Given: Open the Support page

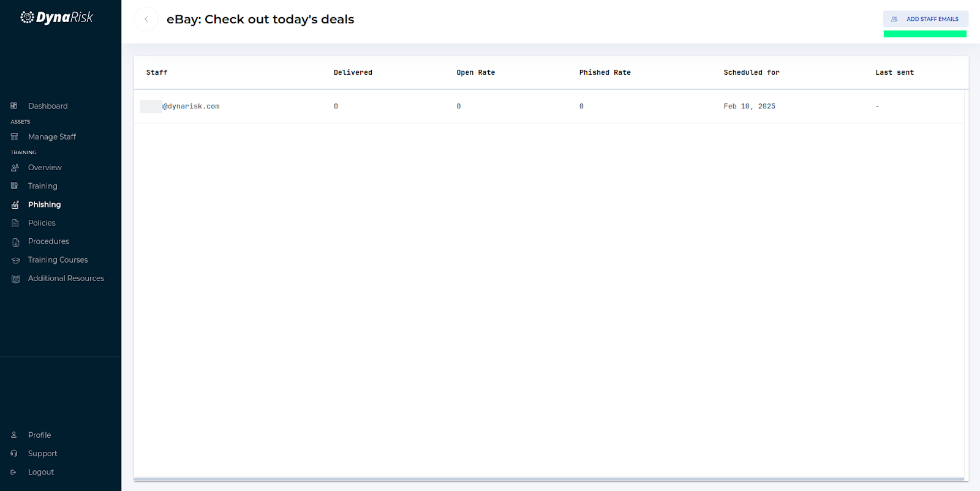Looking at the screenshot, I should point(43,454).
